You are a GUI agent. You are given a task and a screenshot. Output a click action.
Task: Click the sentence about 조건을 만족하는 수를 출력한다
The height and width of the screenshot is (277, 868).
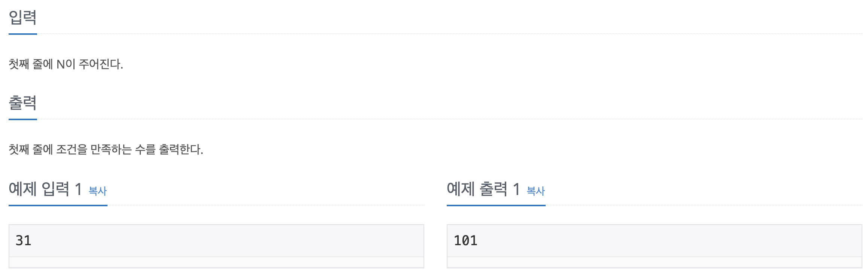click(106, 149)
